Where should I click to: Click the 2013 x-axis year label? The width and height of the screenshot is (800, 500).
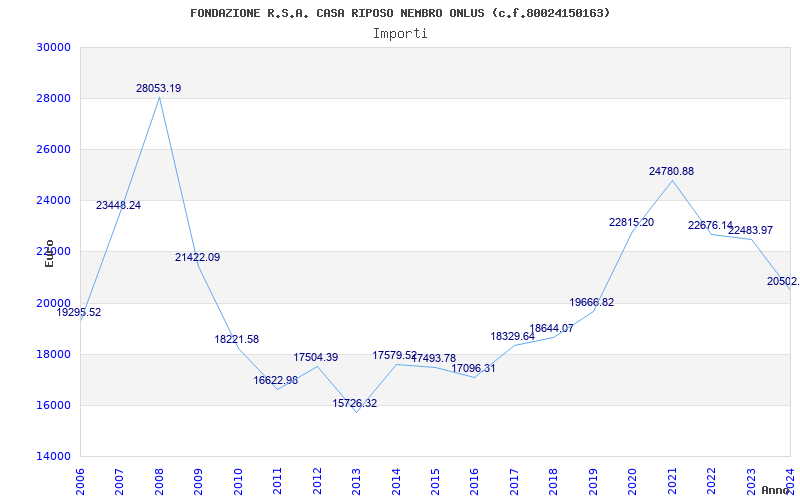356,481
